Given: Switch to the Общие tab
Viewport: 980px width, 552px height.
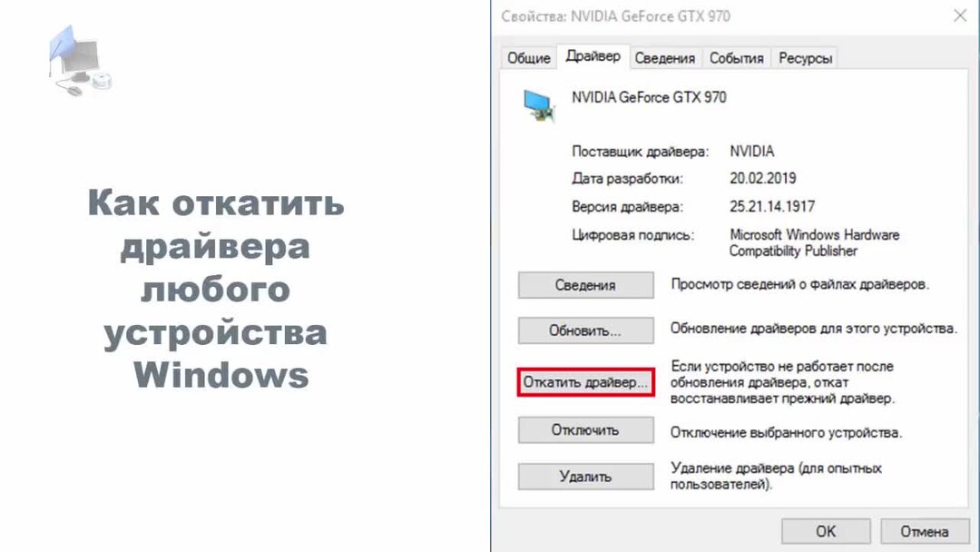Looking at the screenshot, I should [528, 58].
